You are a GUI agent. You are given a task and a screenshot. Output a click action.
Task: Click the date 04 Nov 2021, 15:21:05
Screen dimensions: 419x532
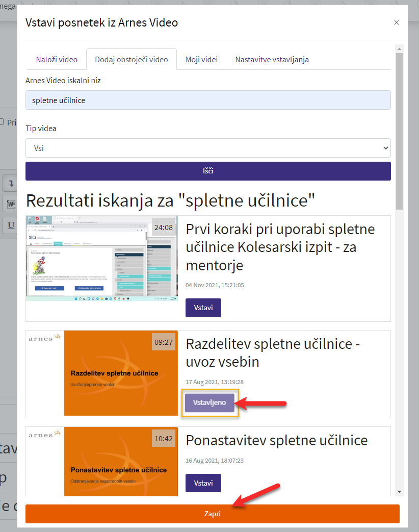215,285
